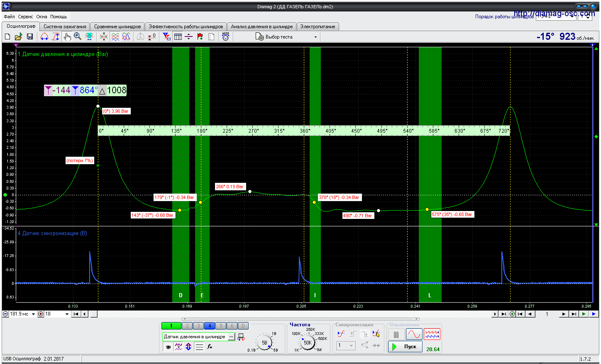Click the manual sync cursor hand icon
This screenshot has height=364, width=601.
pos(376,333)
